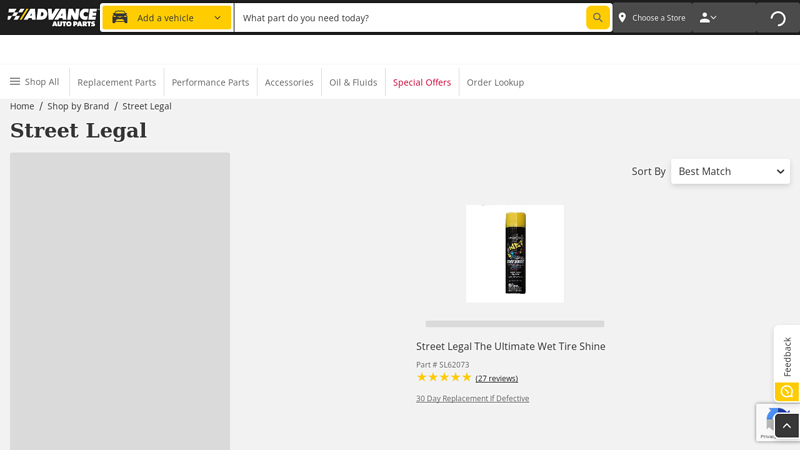This screenshot has height=450, width=800.
Task: Click the scroll-to-top arrow button
Action: pyautogui.click(x=787, y=426)
